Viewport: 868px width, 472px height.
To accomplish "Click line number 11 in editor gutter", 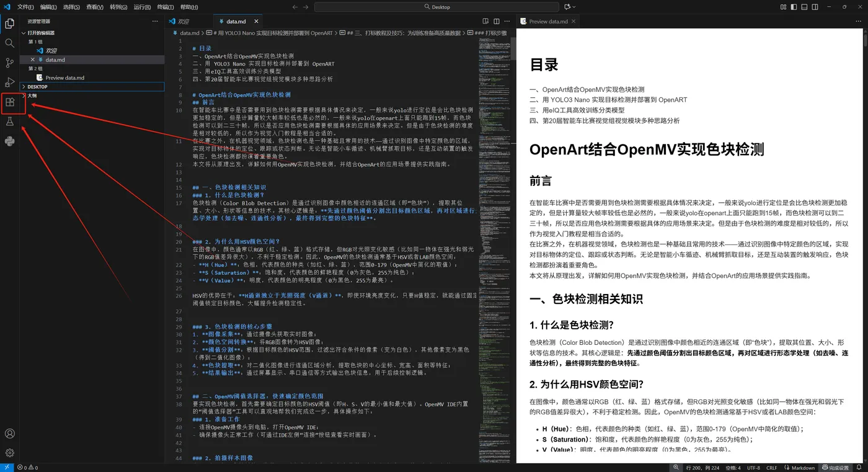I will [x=179, y=141].
